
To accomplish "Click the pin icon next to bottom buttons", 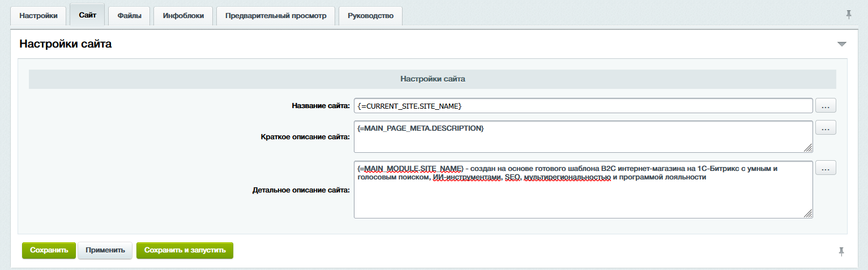I will pos(841,251).
